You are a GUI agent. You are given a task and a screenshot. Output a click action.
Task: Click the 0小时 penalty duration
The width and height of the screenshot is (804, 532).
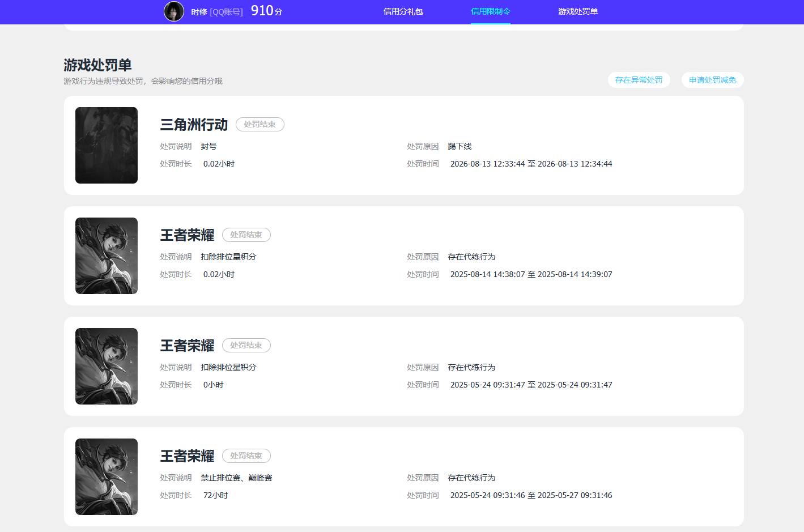[x=213, y=385]
